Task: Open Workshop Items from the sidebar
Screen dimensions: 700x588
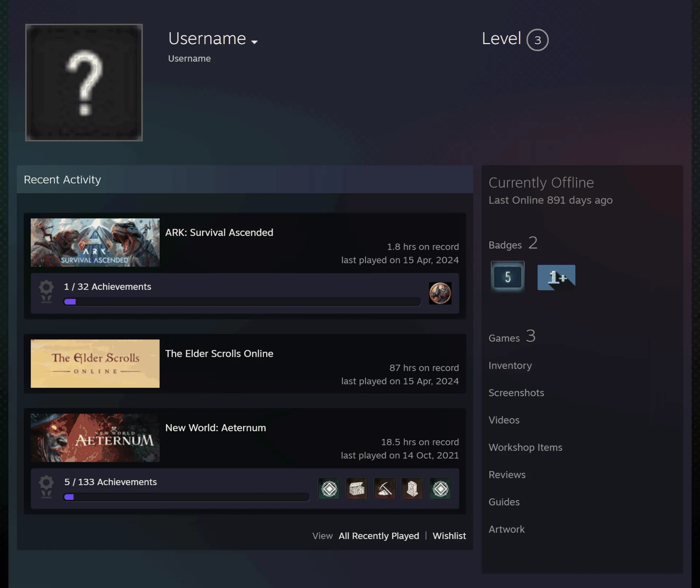Action: (x=525, y=448)
